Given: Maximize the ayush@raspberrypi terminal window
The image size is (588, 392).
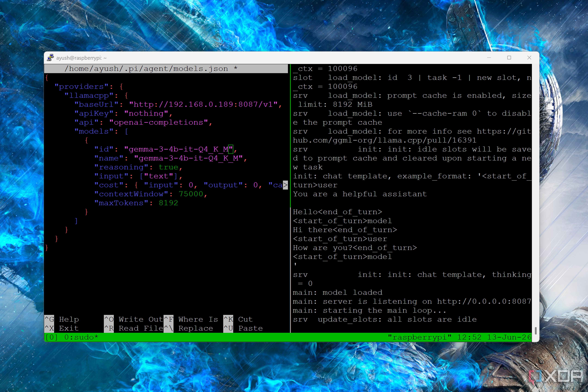Looking at the screenshot, I should (x=509, y=58).
